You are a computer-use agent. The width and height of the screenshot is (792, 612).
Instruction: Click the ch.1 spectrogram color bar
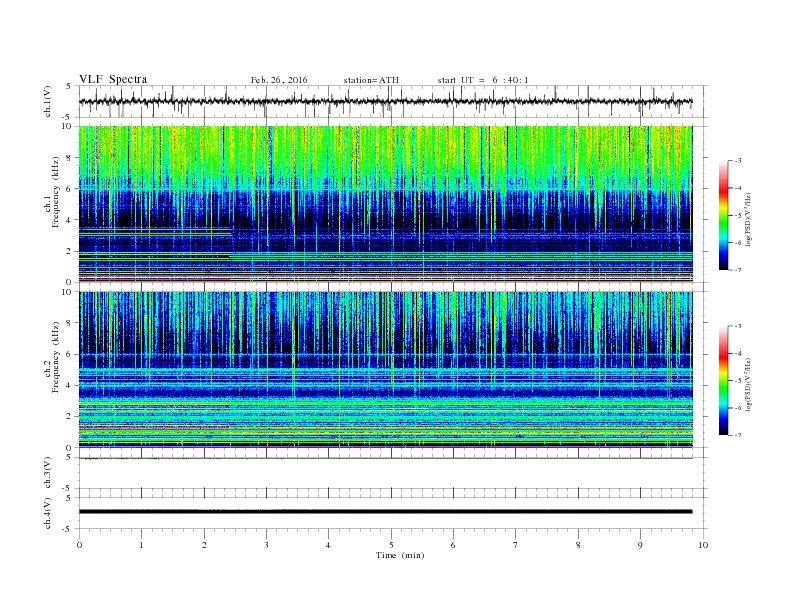(723, 215)
